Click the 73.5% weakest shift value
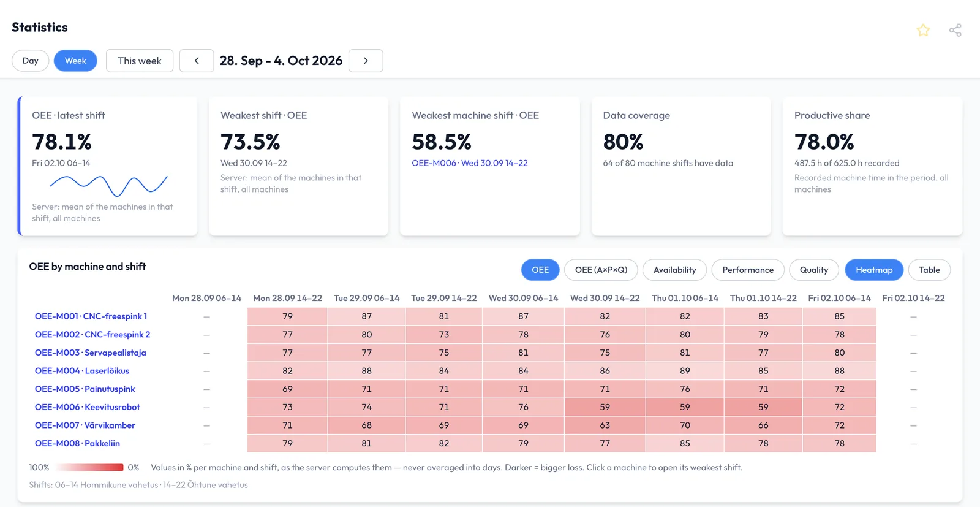This screenshot has height=507, width=980. tap(251, 142)
